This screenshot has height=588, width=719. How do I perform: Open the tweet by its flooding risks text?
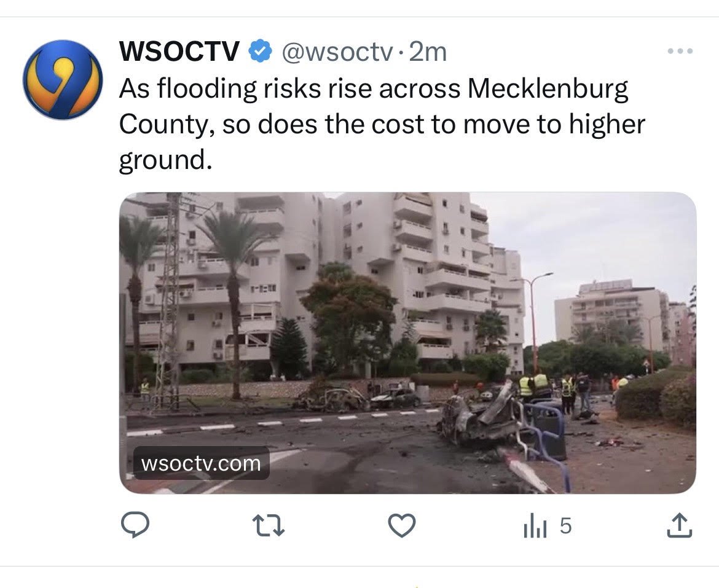(382, 123)
